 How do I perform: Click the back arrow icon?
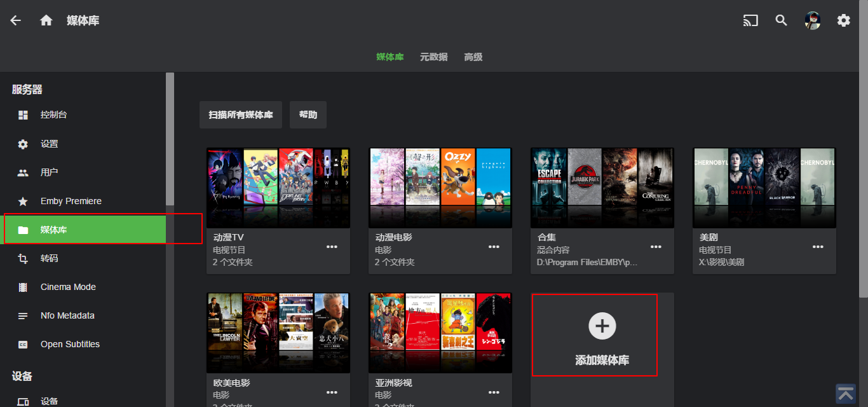pos(16,20)
